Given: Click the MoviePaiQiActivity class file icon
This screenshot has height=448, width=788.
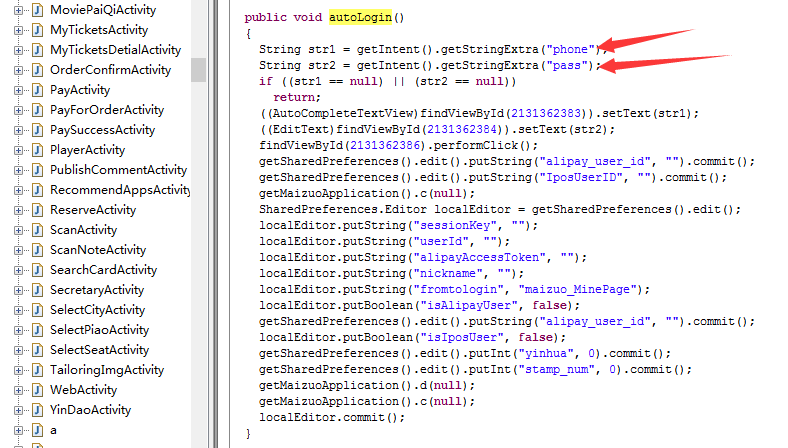Looking at the screenshot, I should (x=38, y=10).
